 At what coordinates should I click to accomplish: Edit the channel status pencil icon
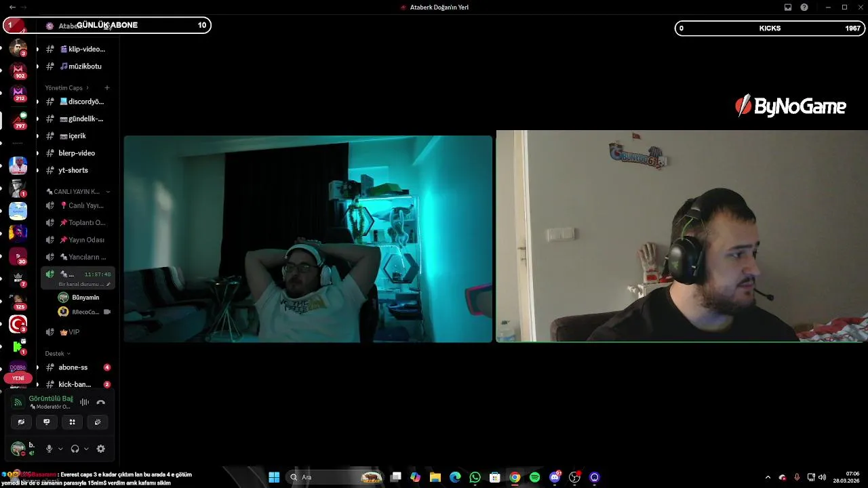tap(108, 284)
